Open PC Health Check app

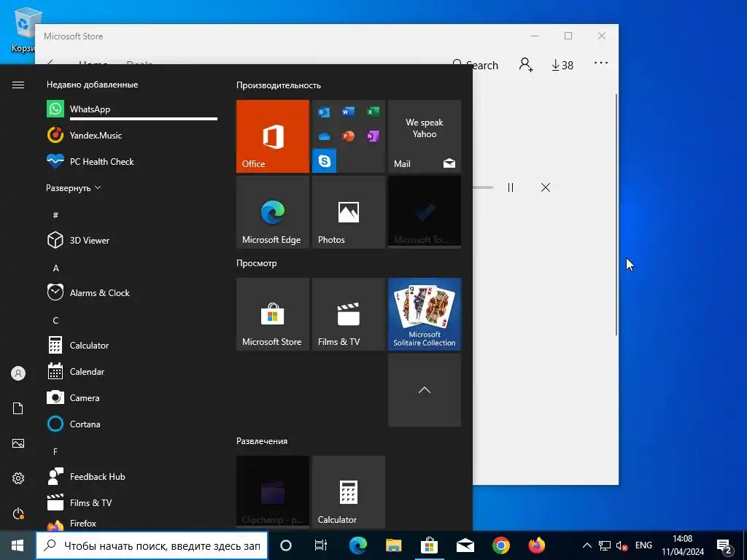(x=132, y=161)
